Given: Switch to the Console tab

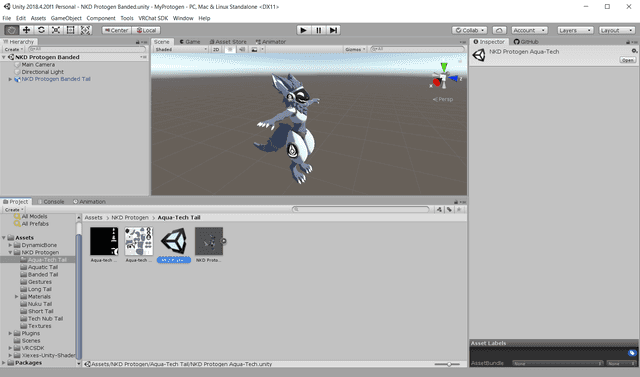Looking at the screenshot, I should (51, 202).
